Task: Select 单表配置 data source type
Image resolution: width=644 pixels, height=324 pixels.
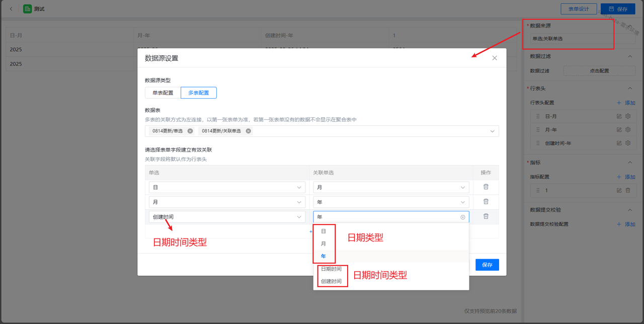Action: pos(163,93)
